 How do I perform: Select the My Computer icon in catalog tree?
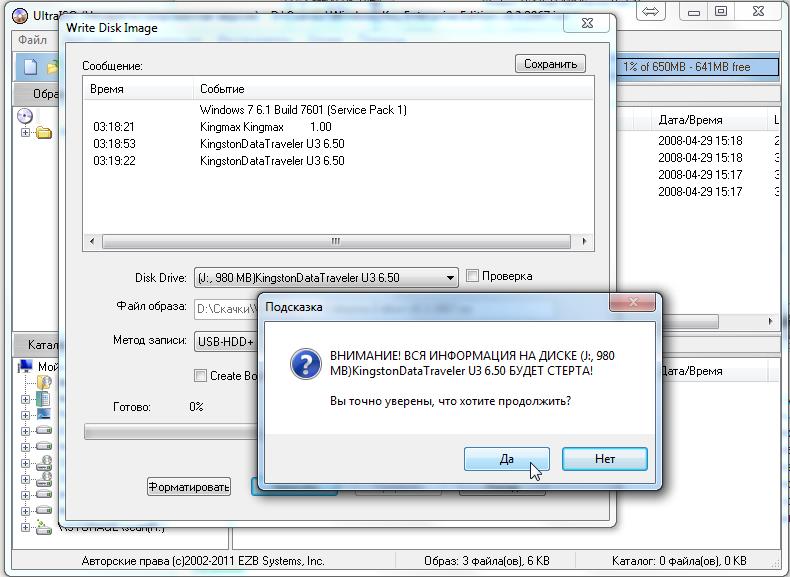[26, 366]
